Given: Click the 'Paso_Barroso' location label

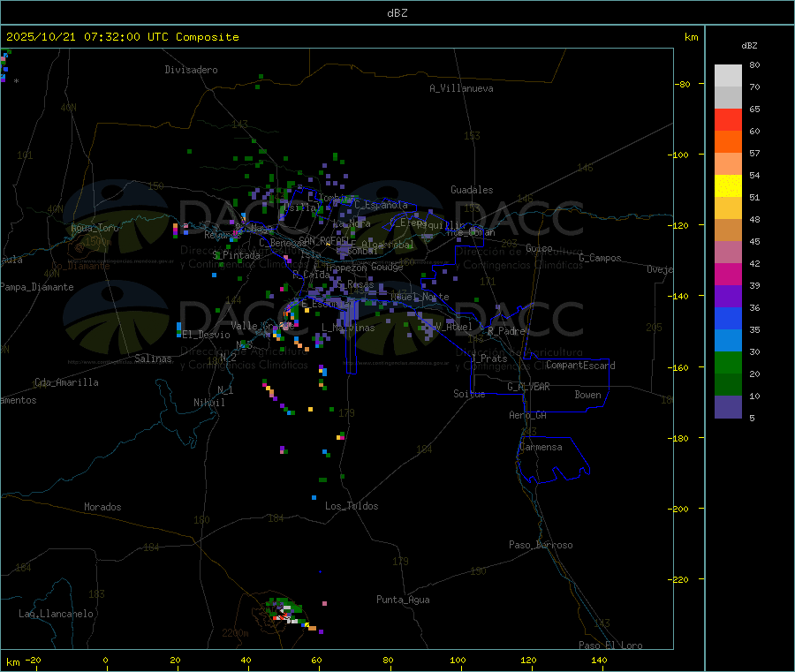Looking at the screenshot, I should pos(541,545).
